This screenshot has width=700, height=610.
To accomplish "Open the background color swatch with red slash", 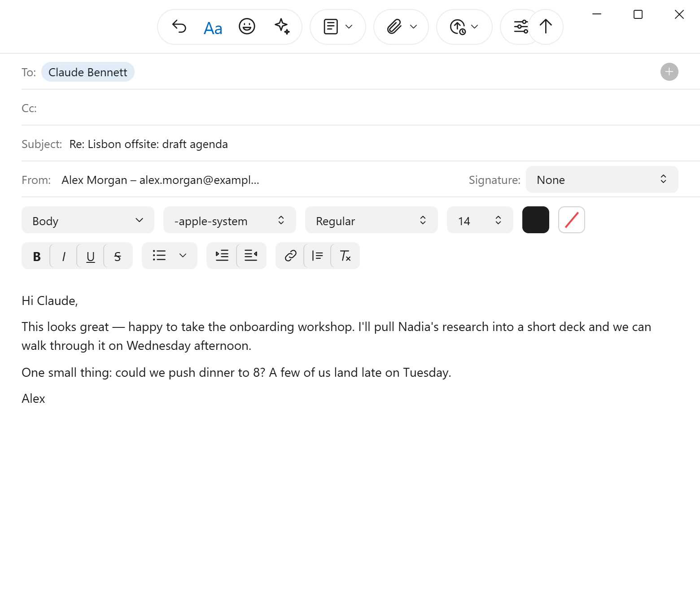I will pos(572,220).
